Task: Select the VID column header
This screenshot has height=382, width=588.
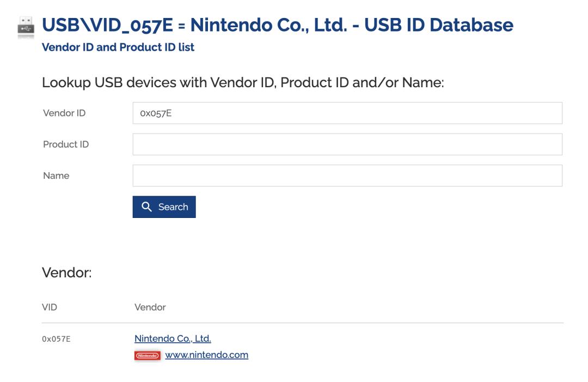Action: click(x=50, y=307)
